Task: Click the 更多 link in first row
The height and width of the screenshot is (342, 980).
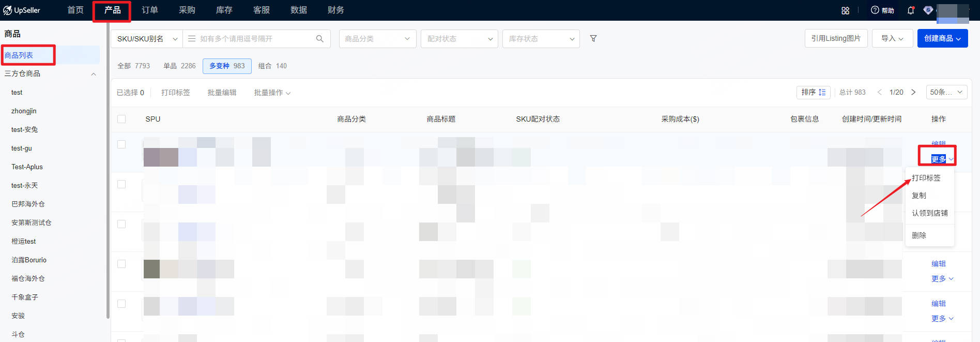Action: point(942,159)
